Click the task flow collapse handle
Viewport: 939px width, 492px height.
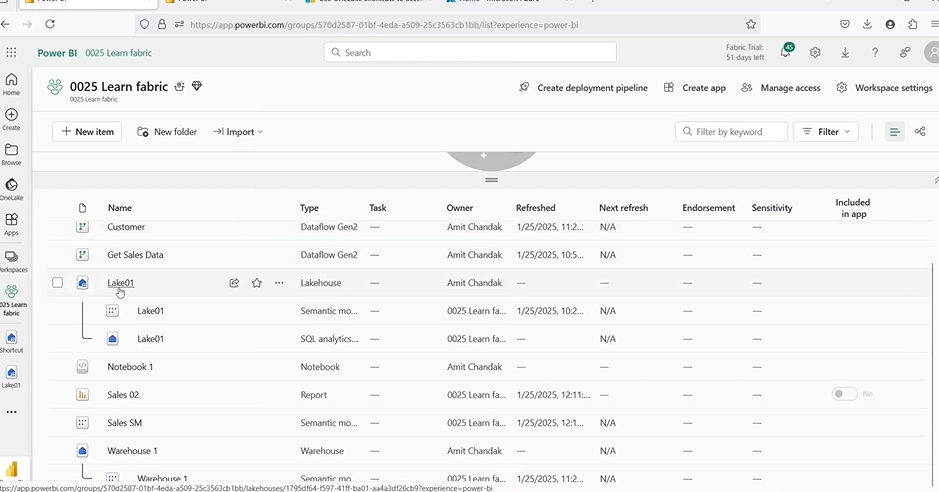(x=492, y=180)
